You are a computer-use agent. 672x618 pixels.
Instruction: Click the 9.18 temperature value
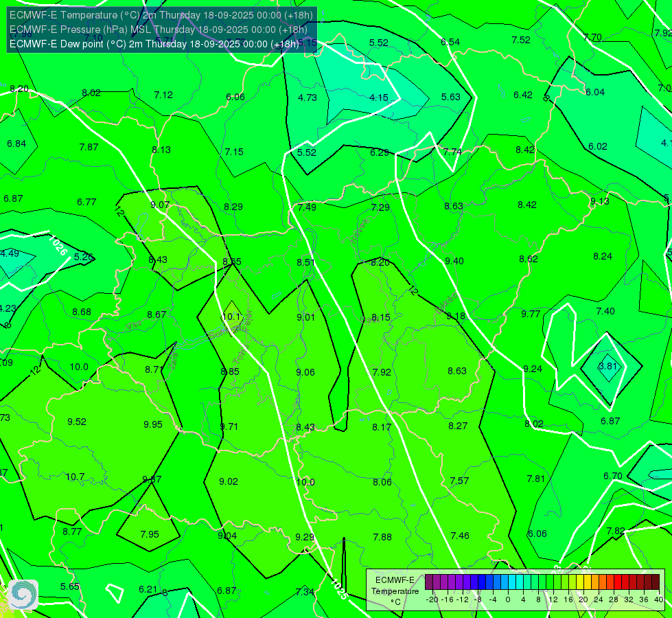click(x=456, y=316)
